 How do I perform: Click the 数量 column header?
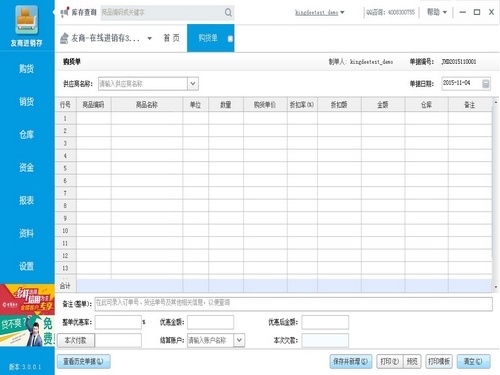point(226,105)
